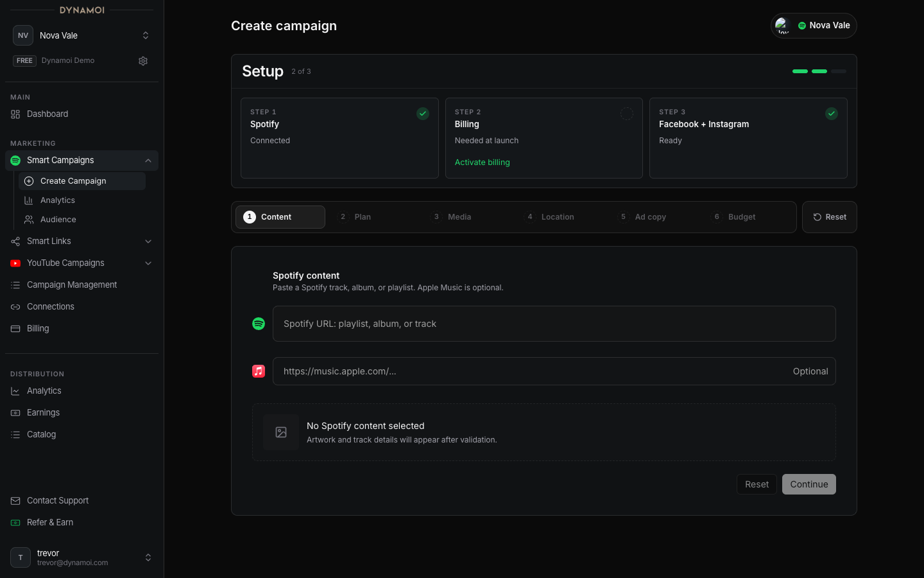The image size is (924, 578).
Task: Click the green checkmark on Facebook + Instagram step
Action: pos(832,114)
